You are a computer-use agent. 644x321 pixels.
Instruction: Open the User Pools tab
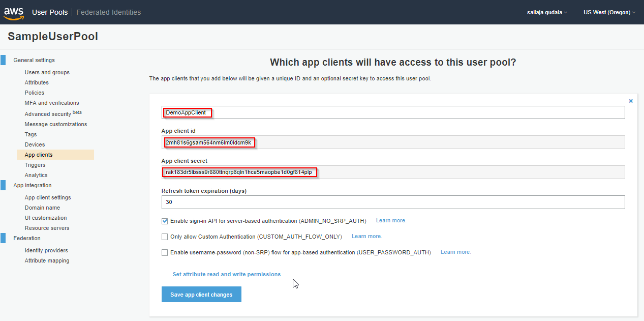pos(50,12)
